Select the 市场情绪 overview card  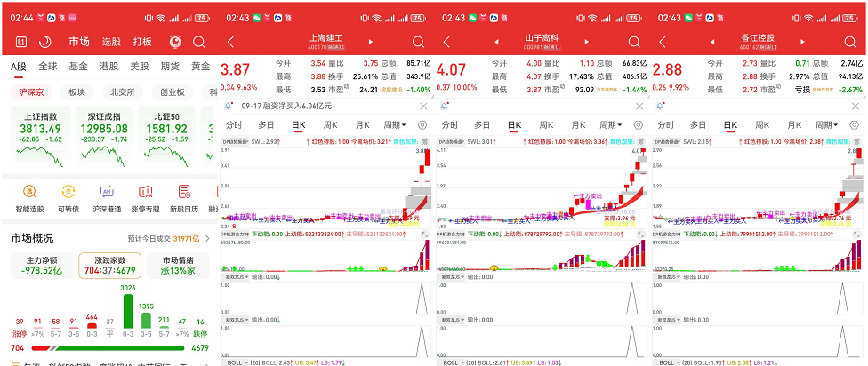coord(178,266)
